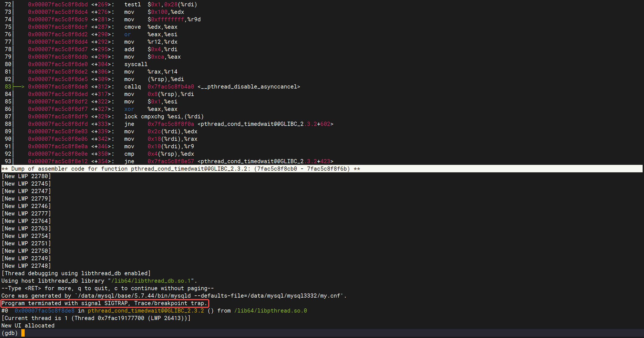Screen dimensions: 644x338
Task: Click address 0x00007fac5c8f8de8 in the disassembly
Action: (x=58, y=87)
